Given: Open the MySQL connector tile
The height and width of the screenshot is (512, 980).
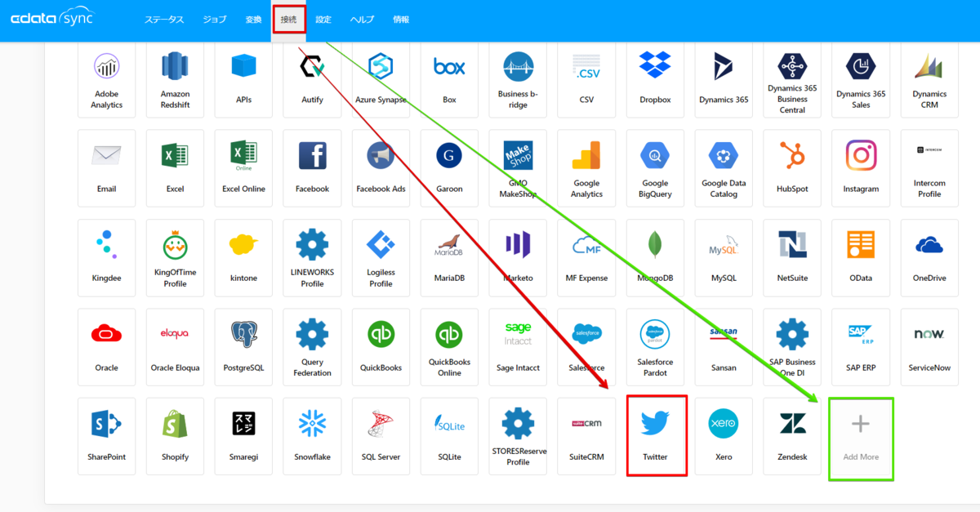Looking at the screenshot, I should [724, 257].
